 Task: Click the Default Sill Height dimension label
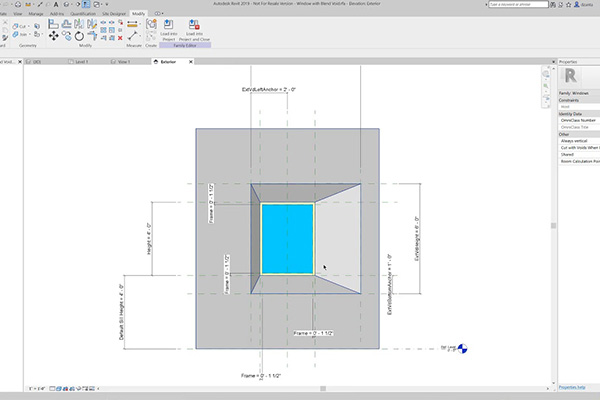[x=121, y=312]
